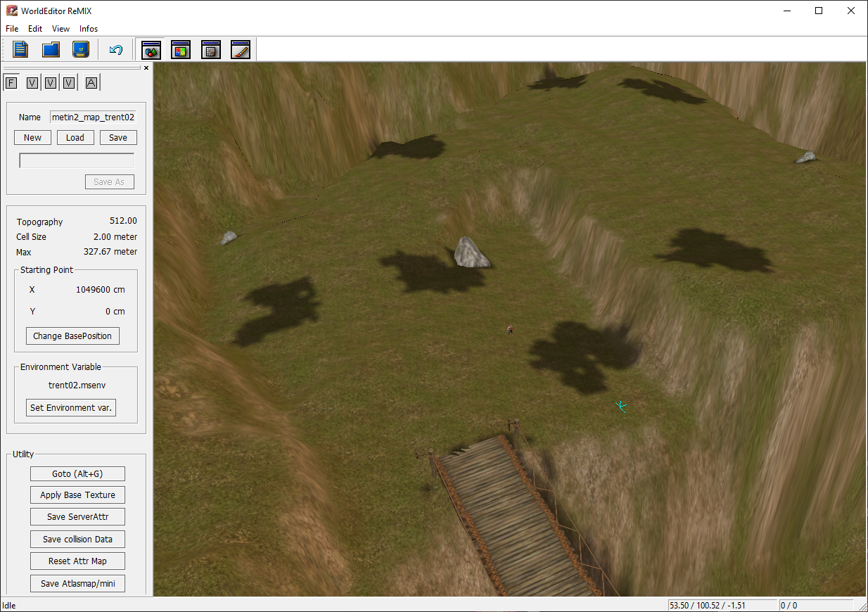Click the empty field above Save As
Screen dimensions: 868x612
pos(77,160)
